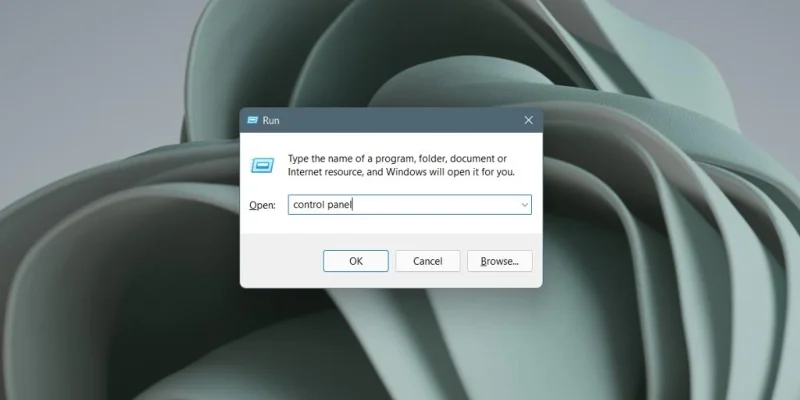The image size is (800, 400).
Task: Click the large Run icon beside description
Action: click(262, 165)
